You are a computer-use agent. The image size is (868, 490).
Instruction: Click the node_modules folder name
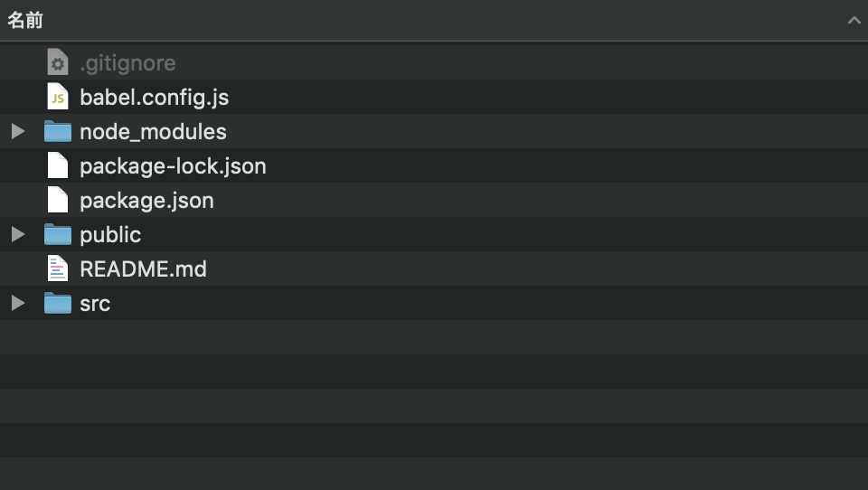pyautogui.click(x=153, y=132)
